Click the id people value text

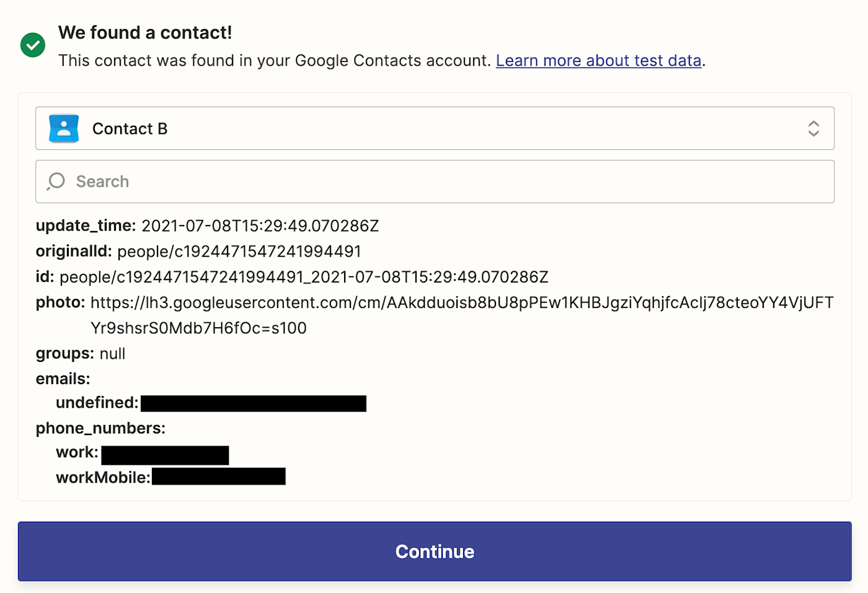(x=304, y=277)
